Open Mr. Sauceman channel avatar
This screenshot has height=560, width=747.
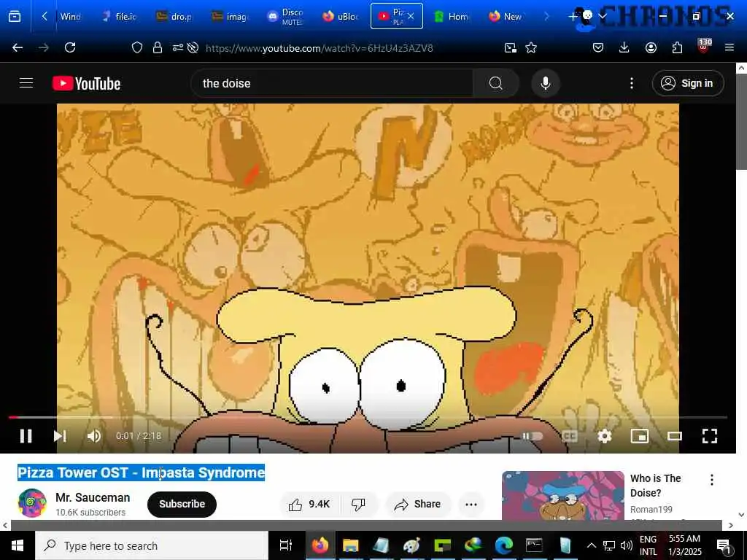(x=32, y=503)
